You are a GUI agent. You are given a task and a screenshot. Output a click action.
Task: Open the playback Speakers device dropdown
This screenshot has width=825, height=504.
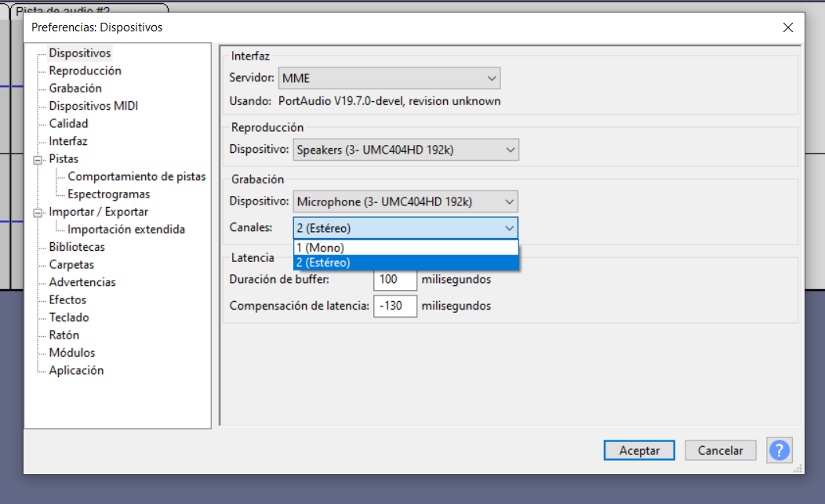[405, 150]
